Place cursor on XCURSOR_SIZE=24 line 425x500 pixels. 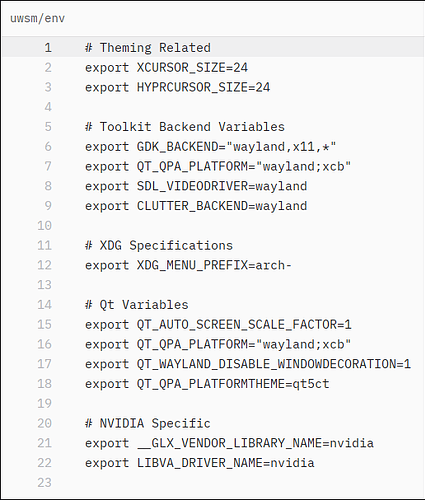pos(166,68)
